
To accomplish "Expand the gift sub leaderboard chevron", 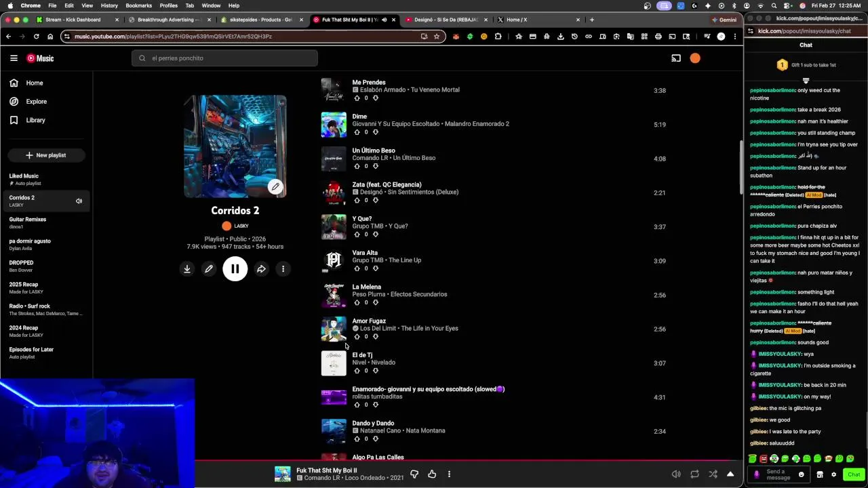I will (x=806, y=81).
